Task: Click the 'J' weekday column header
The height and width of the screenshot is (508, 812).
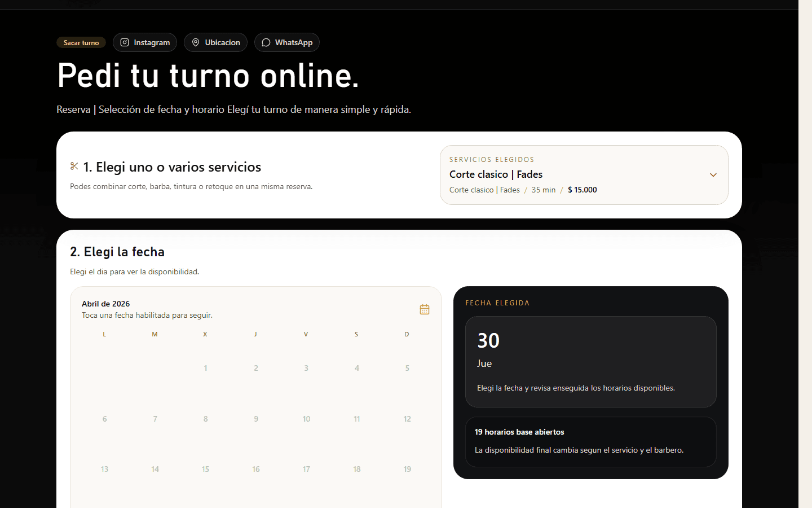Action: 255,334
